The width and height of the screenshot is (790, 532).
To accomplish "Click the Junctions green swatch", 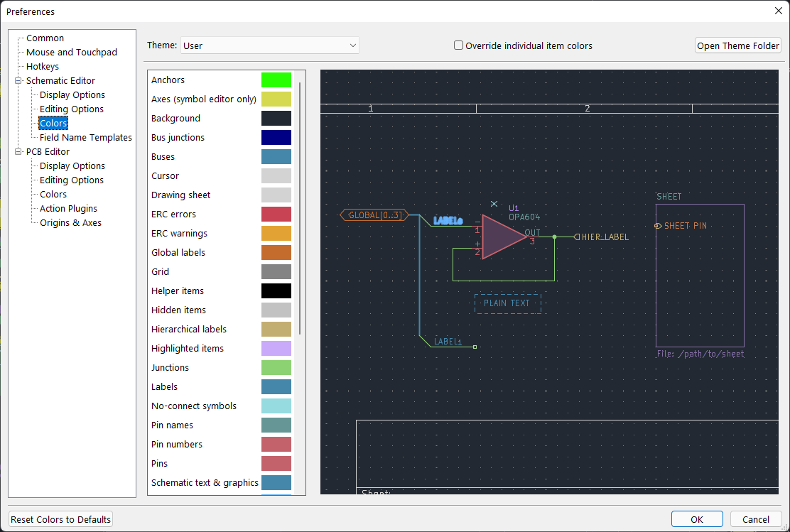I will [276, 367].
